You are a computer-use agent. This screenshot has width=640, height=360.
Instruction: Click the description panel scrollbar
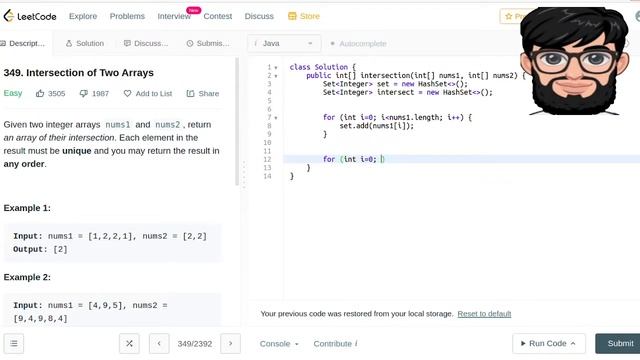click(x=237, y=122)
